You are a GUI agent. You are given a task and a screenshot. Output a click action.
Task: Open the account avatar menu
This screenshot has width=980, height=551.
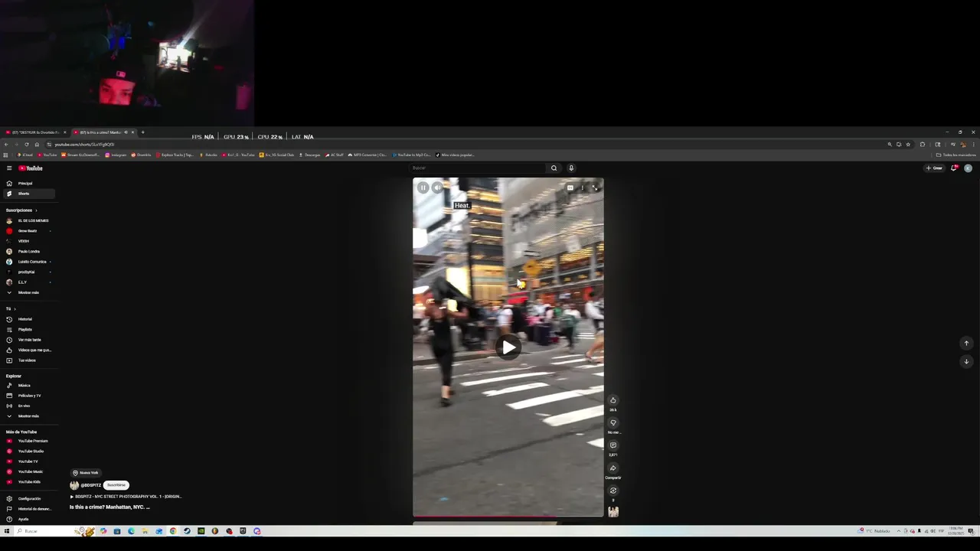[x=968, y=168]
